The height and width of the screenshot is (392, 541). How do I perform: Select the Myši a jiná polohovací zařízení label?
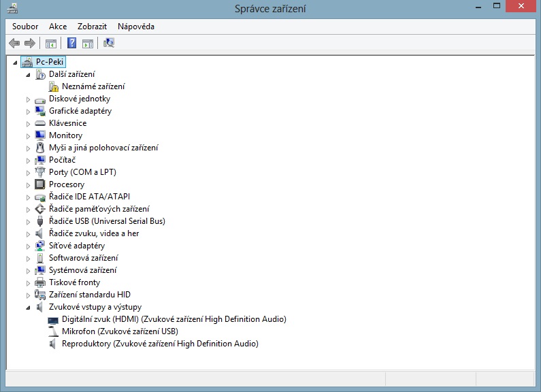coord(103,148)
